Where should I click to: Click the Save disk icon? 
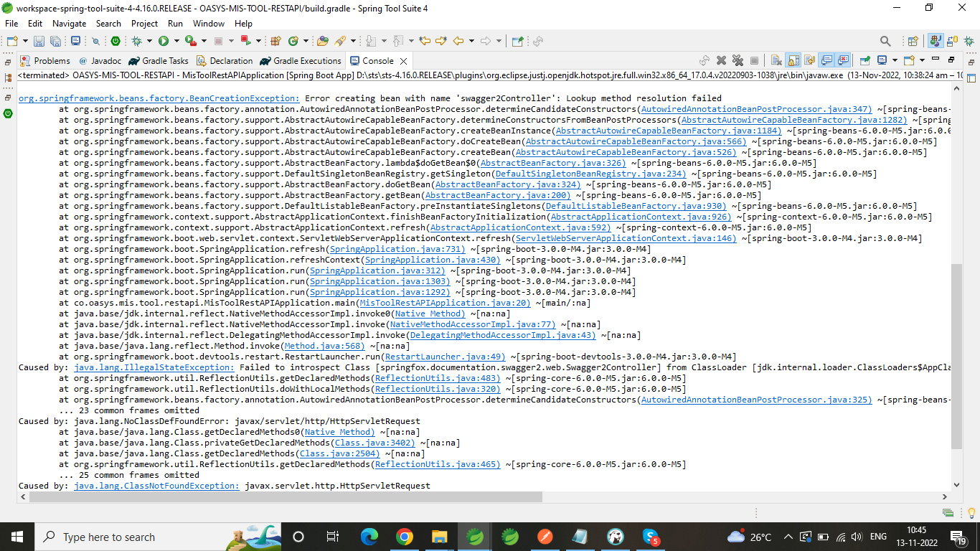point(39,42)
